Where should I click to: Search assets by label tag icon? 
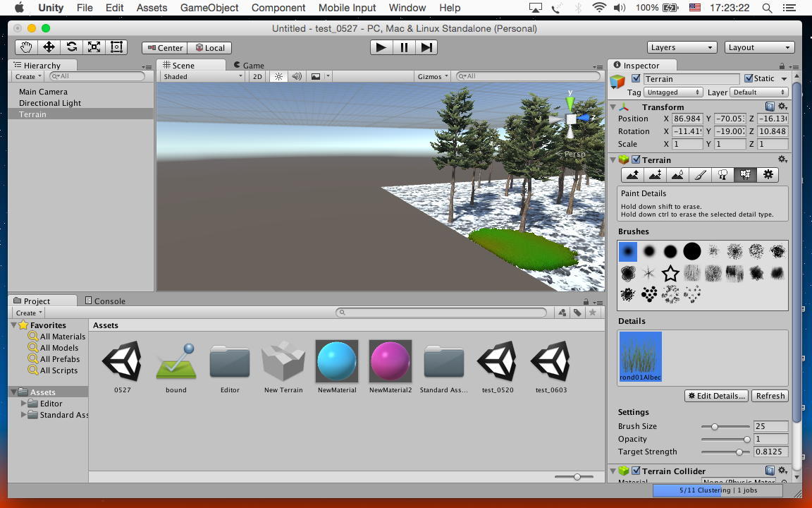(x=577, y=313)
